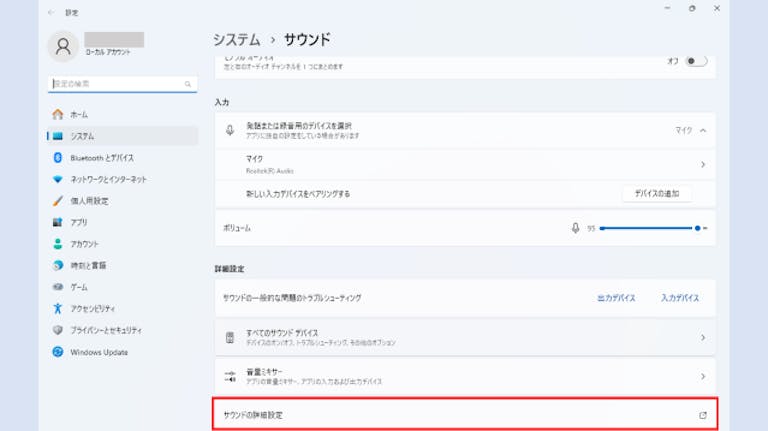Click the microphone volume slider track
Screen dimensions: 768x431
[653, 228]
